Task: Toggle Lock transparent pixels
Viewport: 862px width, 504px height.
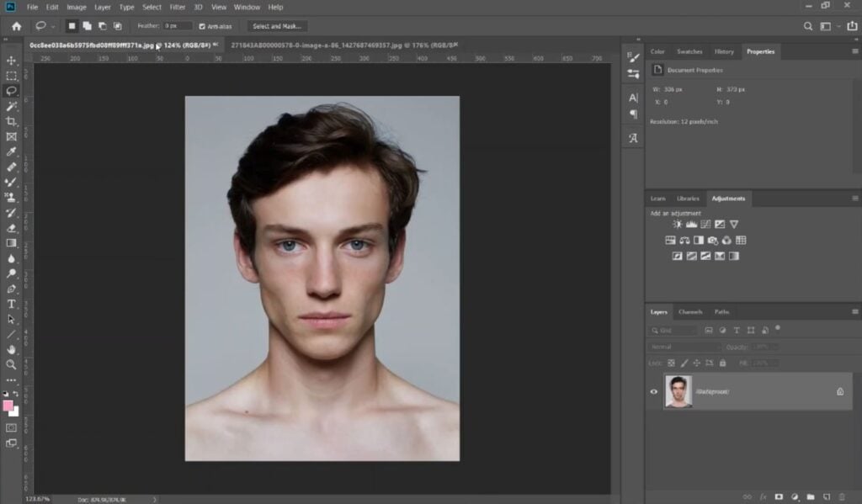Action: pyautogui.click(x=671, y=363)
